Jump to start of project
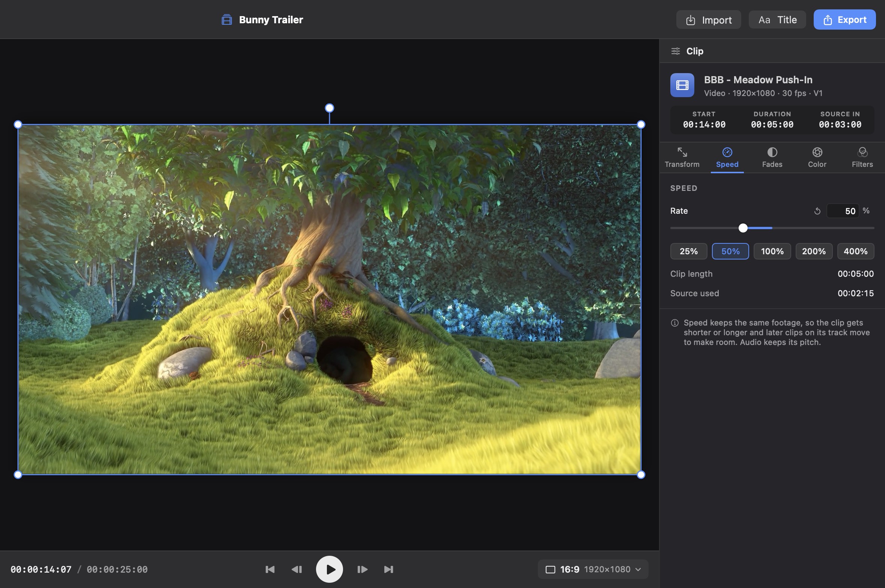 270,569
